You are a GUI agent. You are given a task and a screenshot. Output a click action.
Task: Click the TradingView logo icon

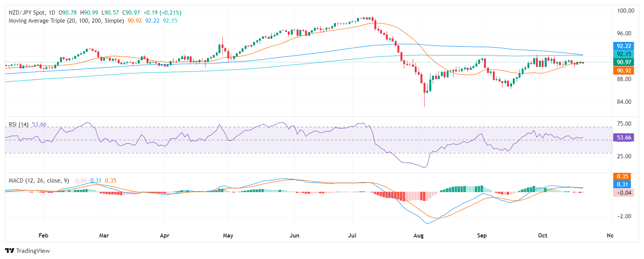tap(10, 251)
